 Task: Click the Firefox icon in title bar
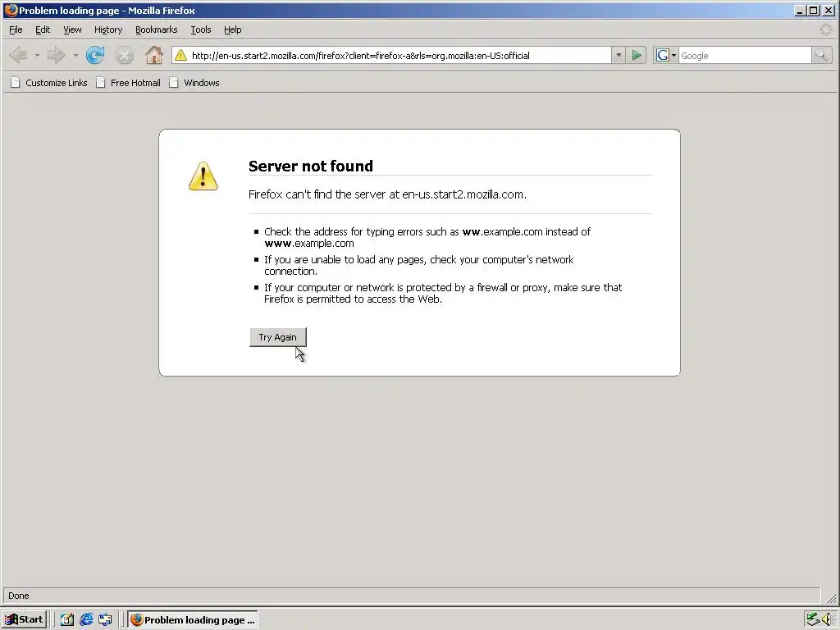point(11,10)
